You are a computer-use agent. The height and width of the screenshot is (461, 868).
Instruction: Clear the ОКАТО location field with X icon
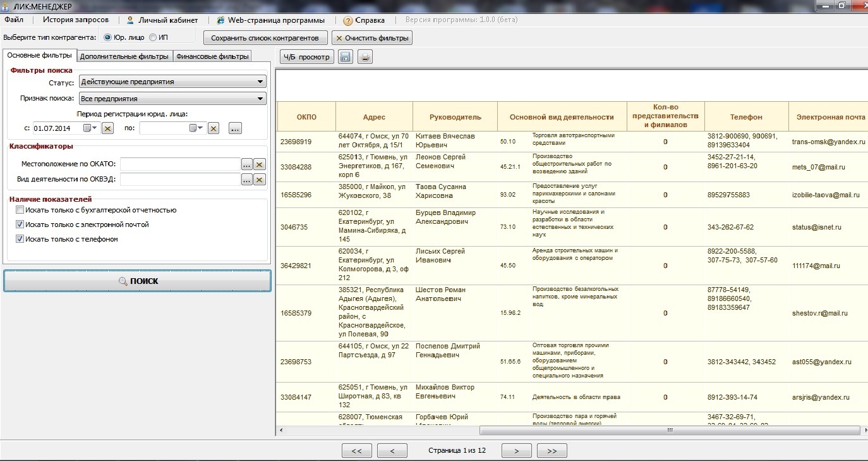(x=259, y=164)
